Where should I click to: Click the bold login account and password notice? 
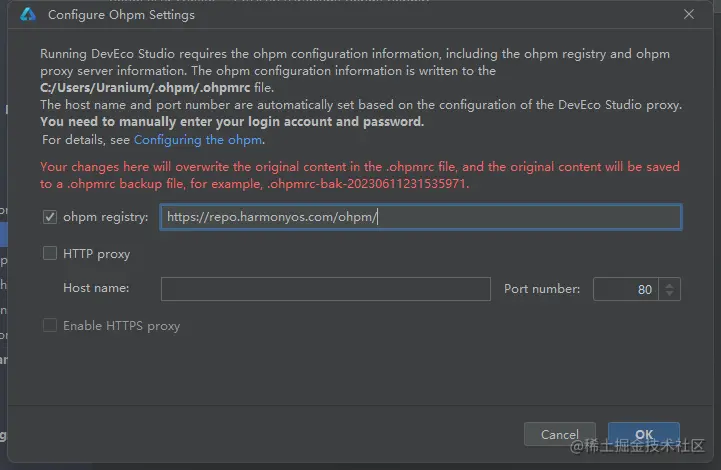232,122
